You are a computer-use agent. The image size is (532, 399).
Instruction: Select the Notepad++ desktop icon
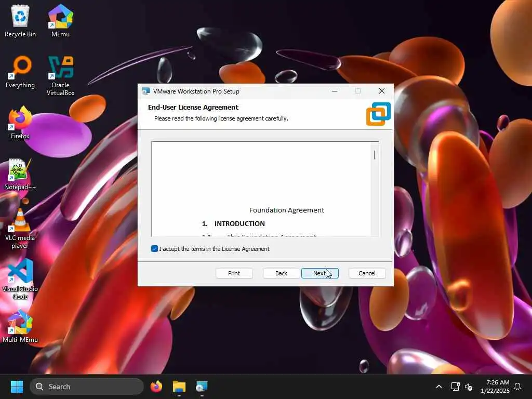(20, 174)
